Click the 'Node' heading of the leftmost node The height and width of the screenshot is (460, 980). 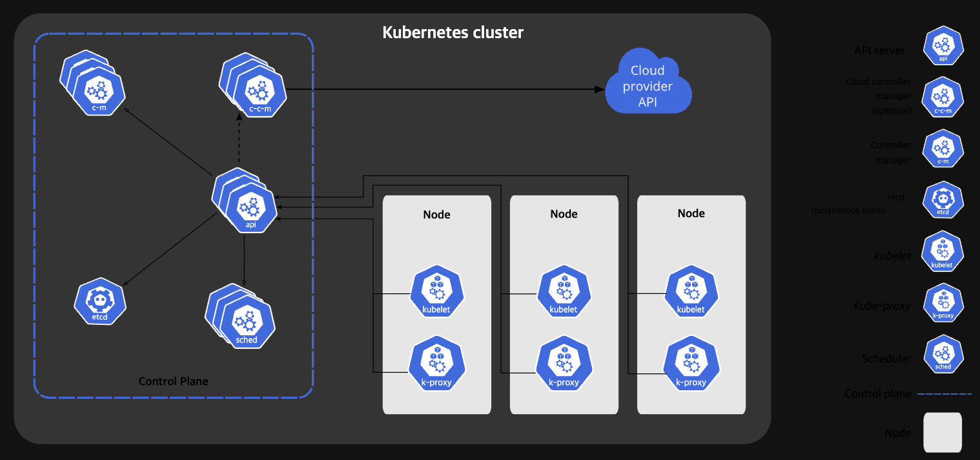437,214
